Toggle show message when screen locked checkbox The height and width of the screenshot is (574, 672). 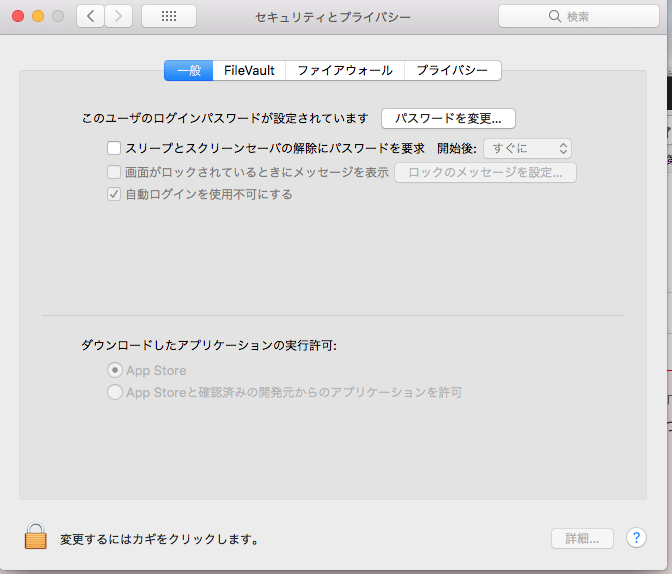[114, 172]
